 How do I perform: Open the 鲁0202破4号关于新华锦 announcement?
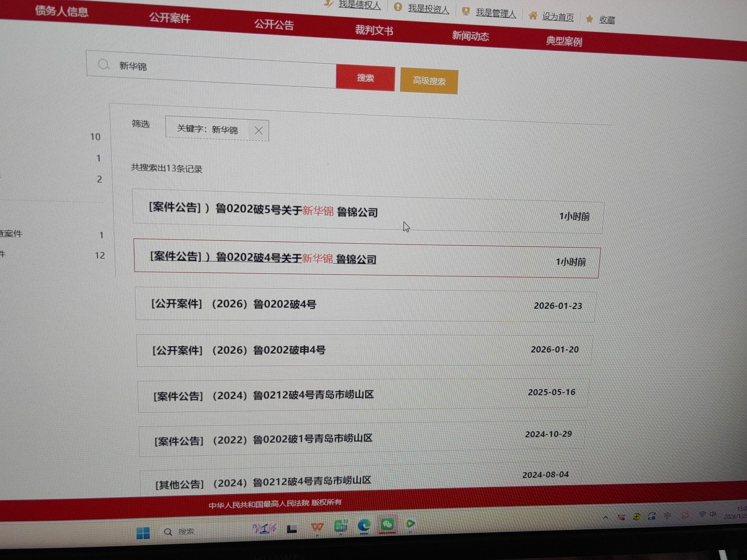263,258
